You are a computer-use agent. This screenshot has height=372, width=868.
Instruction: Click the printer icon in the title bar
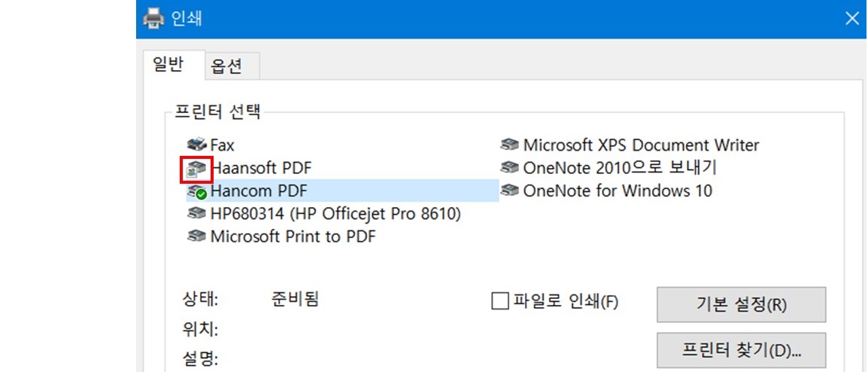153,19
